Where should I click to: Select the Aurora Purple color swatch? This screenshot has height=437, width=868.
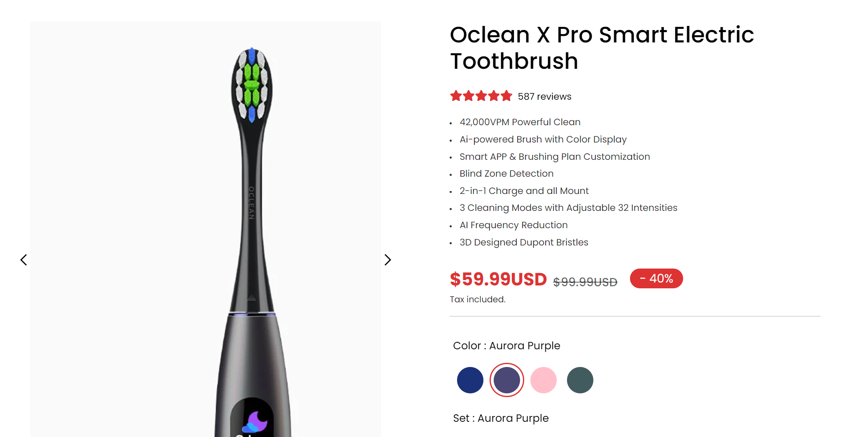(506, 380)
